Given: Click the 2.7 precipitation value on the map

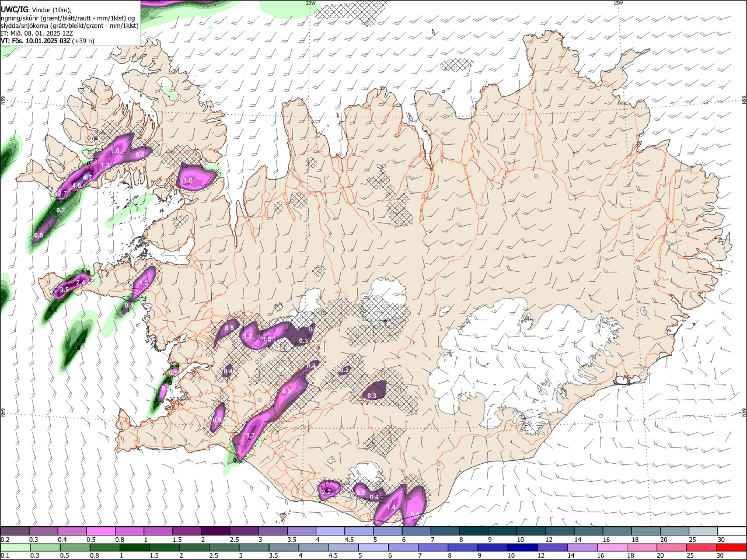Looking at the screenshot, I should [x=63, y=192].
